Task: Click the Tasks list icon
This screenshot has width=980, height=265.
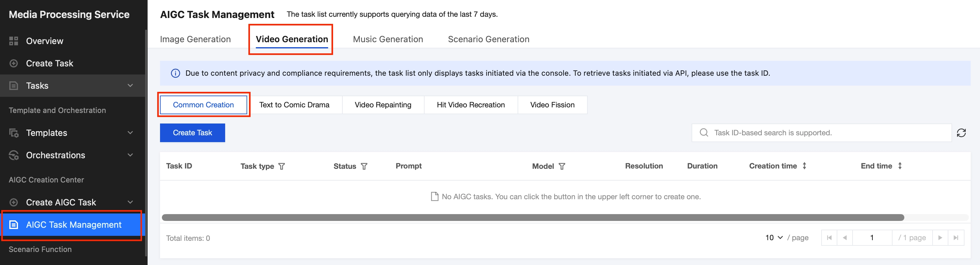Action: (x=14, y=86)
